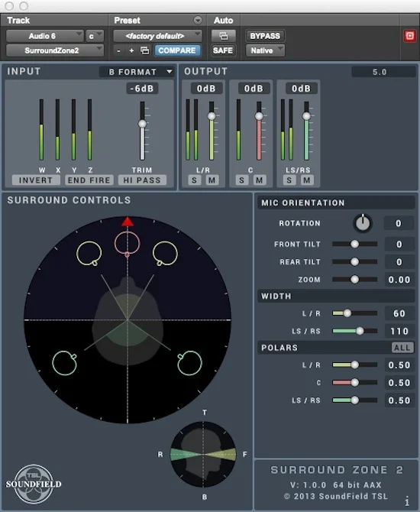This screenshot has width=420, height=512.
Task: Mute the C output
Action: point(259,180)
